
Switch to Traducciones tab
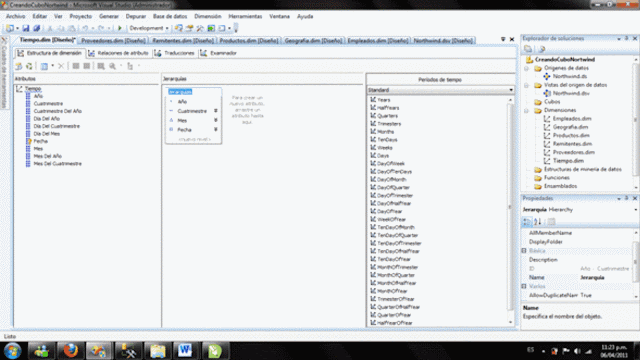point(174,53)
